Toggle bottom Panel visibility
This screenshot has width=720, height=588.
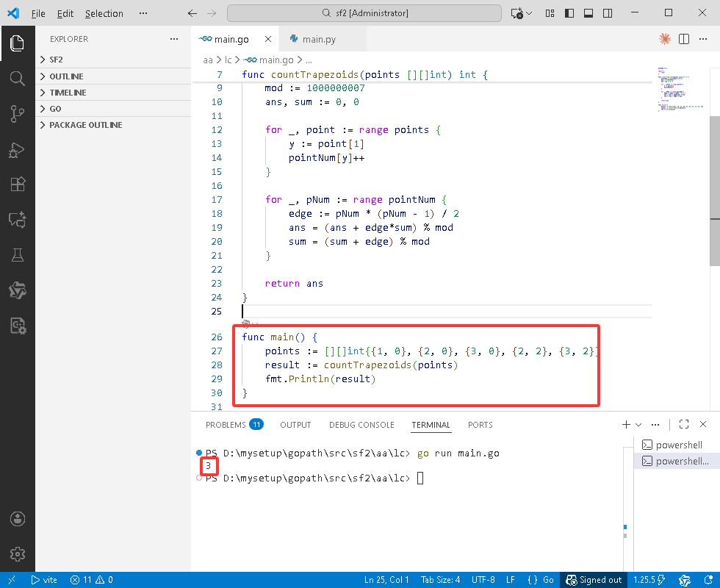coord(588,13)
